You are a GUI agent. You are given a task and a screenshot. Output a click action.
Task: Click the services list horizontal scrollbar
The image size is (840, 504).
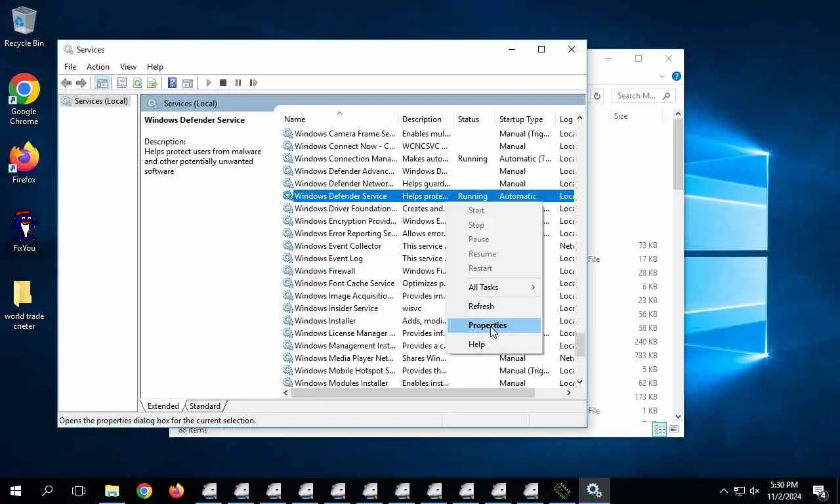click(413, 392)
